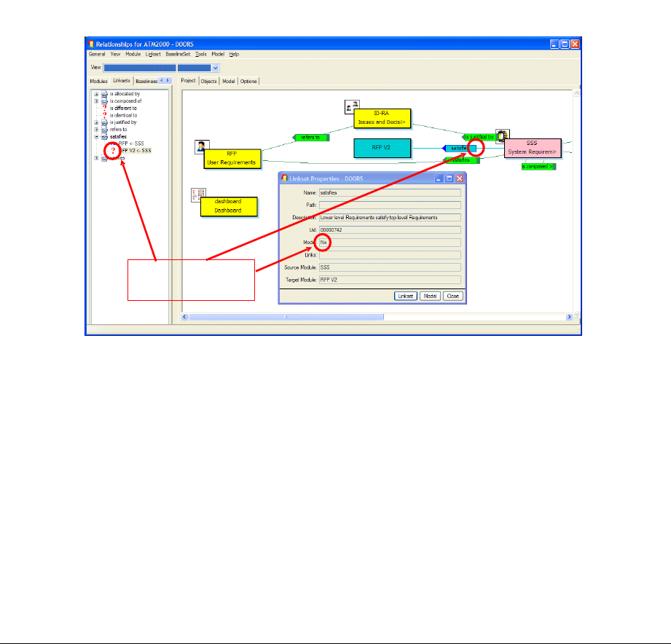Click the Name field showing 'satisfies'
The width and height of the screenshot is (671, 644).
(390, 192)
